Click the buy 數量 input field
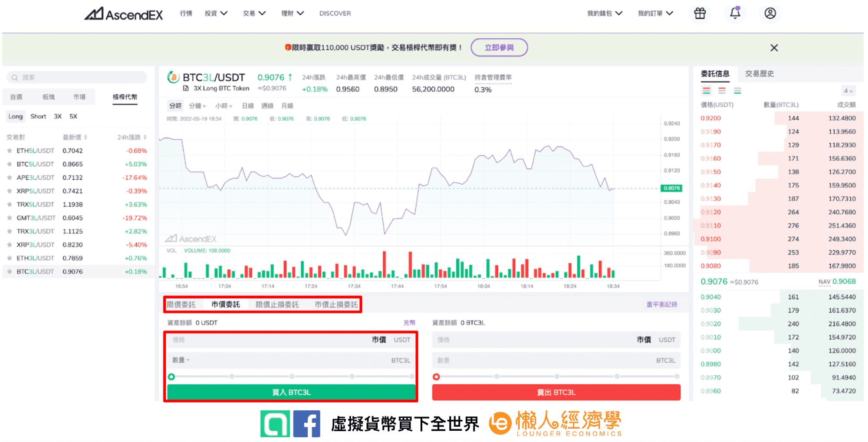Viewport: 868px width, 442px height. (291, 360)
